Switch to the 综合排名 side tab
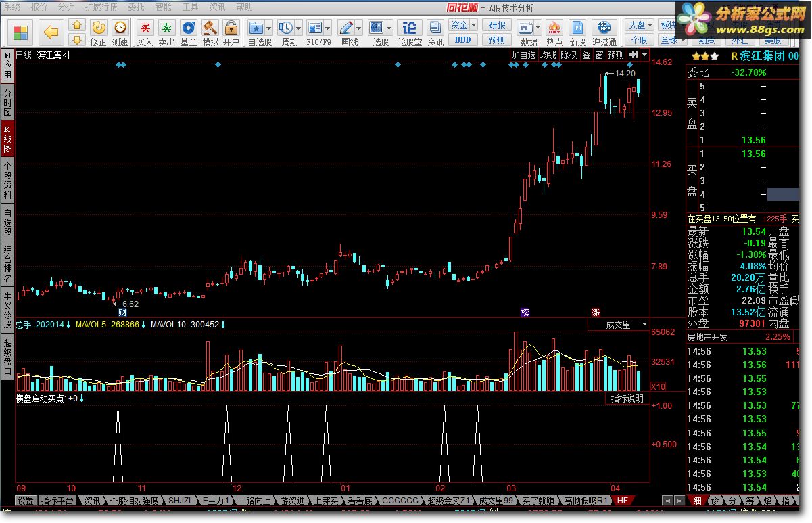This screenshot has width=812, height=523. pyautogui.click(x=7, y=264)
